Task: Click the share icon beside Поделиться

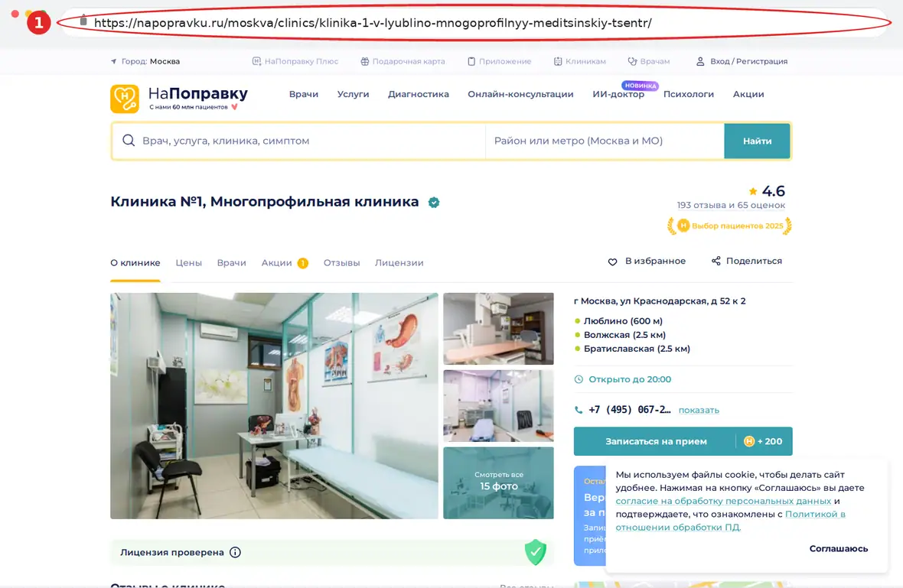Action: (716, 262)
